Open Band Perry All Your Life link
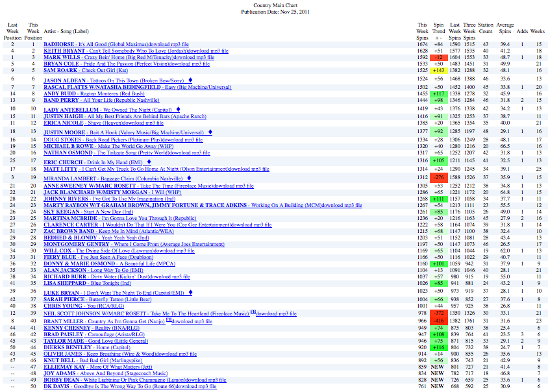 [101, 100]
